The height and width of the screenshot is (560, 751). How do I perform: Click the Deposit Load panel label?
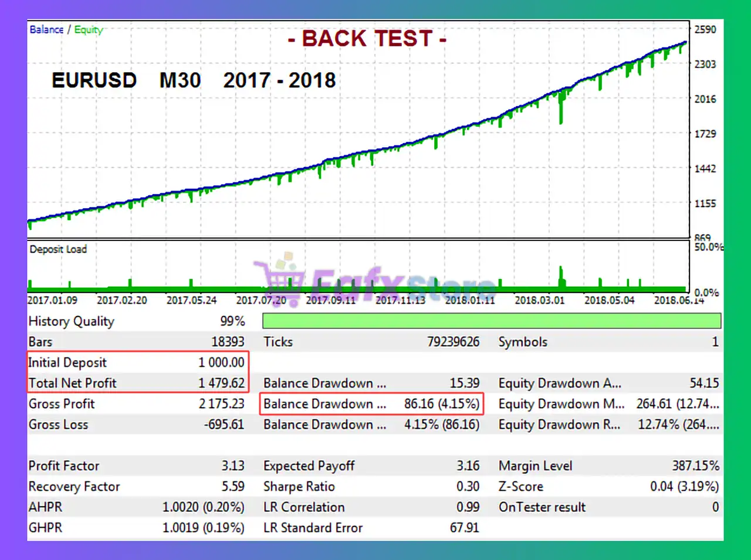58,249
